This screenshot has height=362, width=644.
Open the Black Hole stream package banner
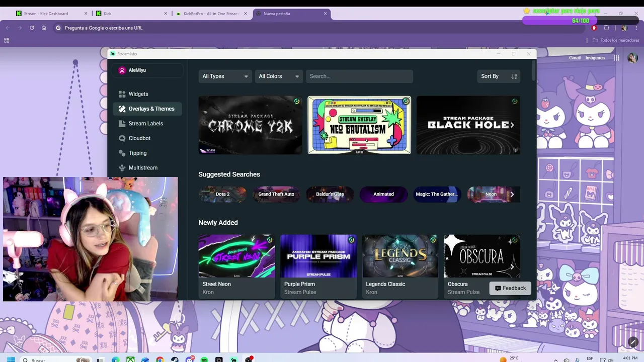click(x=468, y=125)
